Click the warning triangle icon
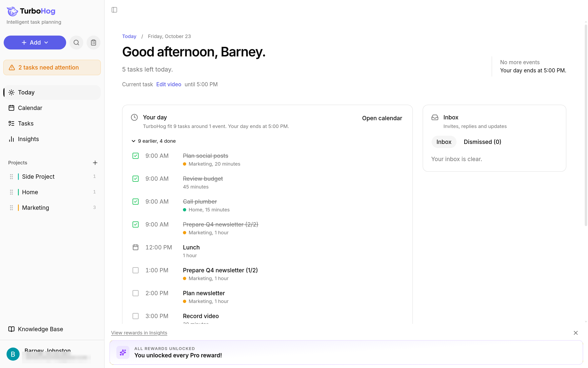588x368 pixels. point(12,67)
